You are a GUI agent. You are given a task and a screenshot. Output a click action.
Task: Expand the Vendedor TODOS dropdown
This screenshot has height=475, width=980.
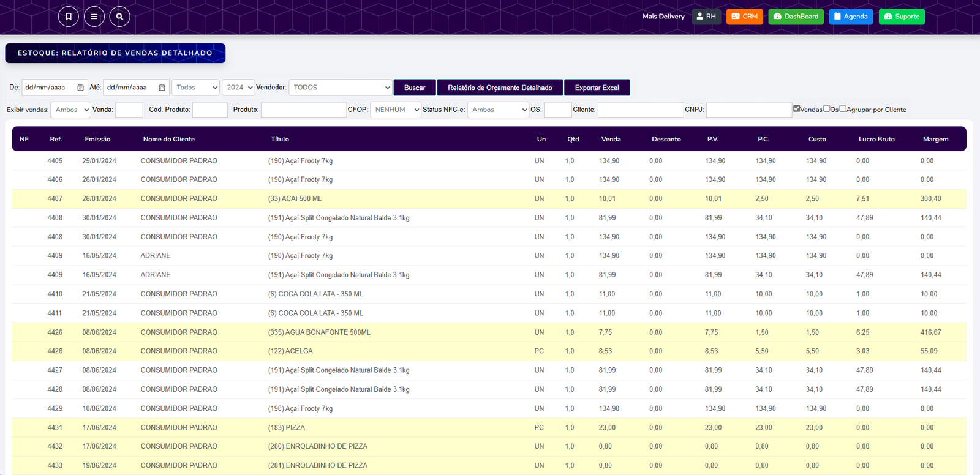pos(340,88)
